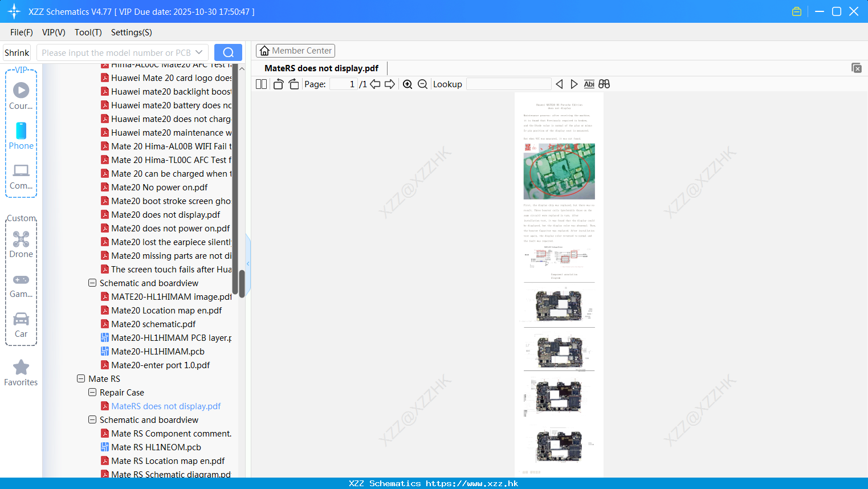Select MateRS does not display.pdf tab
The height and width of the screenshot is (489, 868).
(x=321, y=68)
